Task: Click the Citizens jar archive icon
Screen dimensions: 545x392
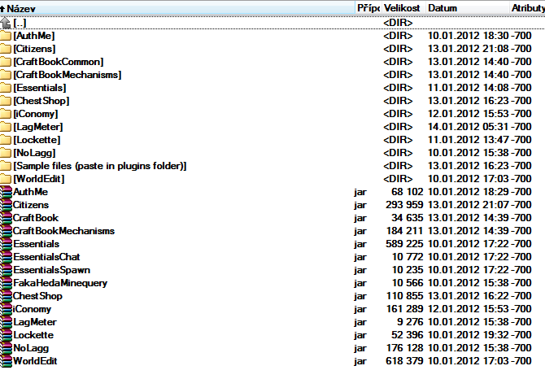Action: click(x=6, y=205)
